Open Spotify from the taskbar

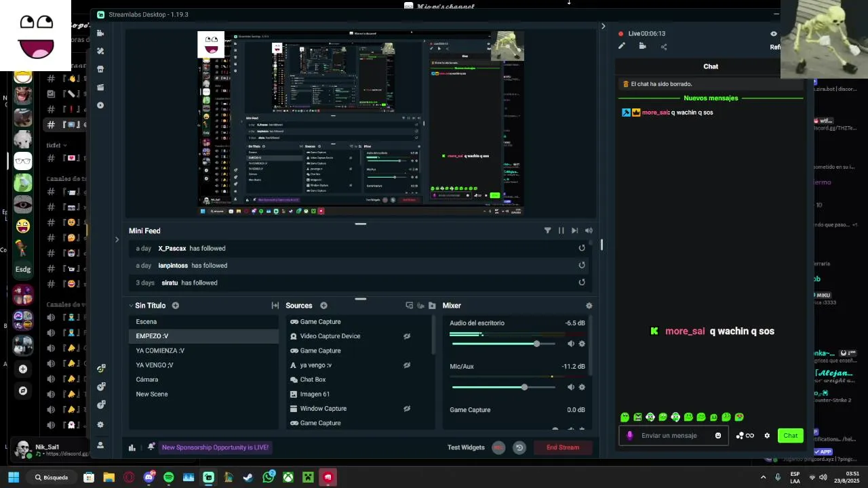169,477
